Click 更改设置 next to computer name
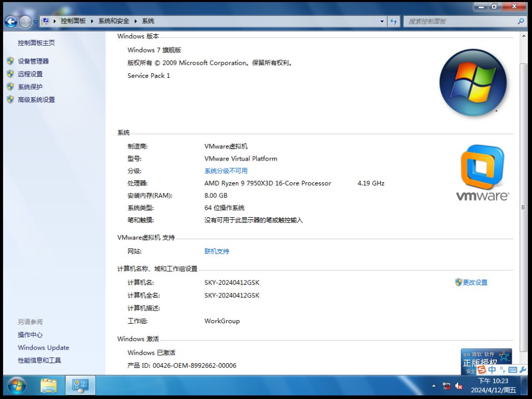This screenshot has width=532, height=399. click(x=475, y=283)
